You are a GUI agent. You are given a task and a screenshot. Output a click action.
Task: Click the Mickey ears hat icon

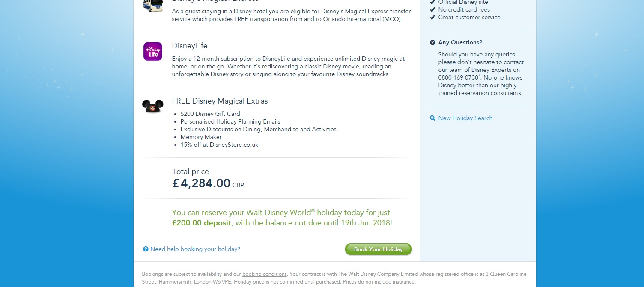[152, 106]
